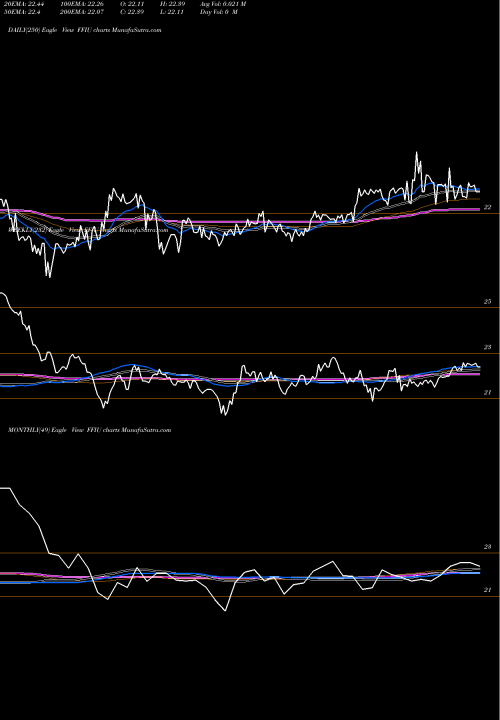
Task: Select the 25 axis label on weekly chart
Action: 488,302
